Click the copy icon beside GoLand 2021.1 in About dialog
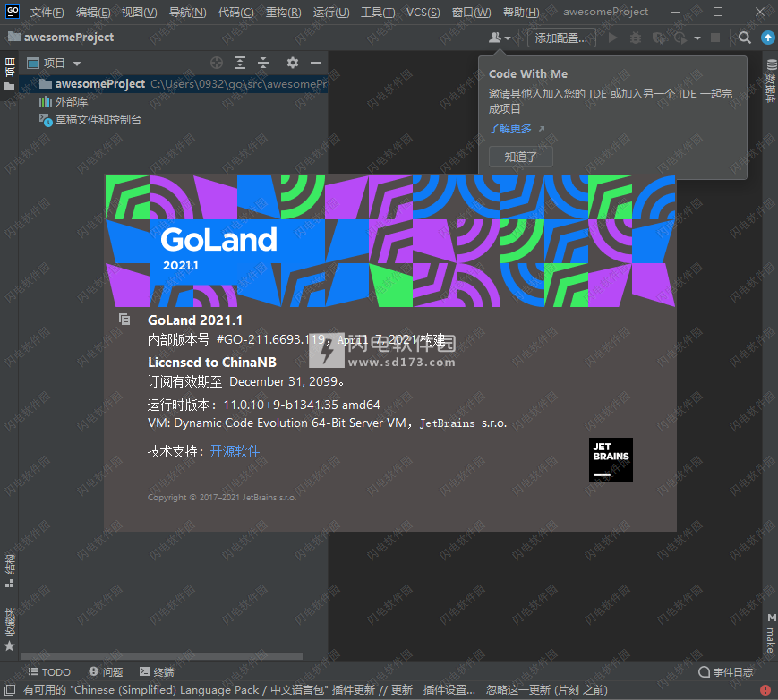Image resolution: width=778 pixels, height=700 pixels. pos(124,320)
